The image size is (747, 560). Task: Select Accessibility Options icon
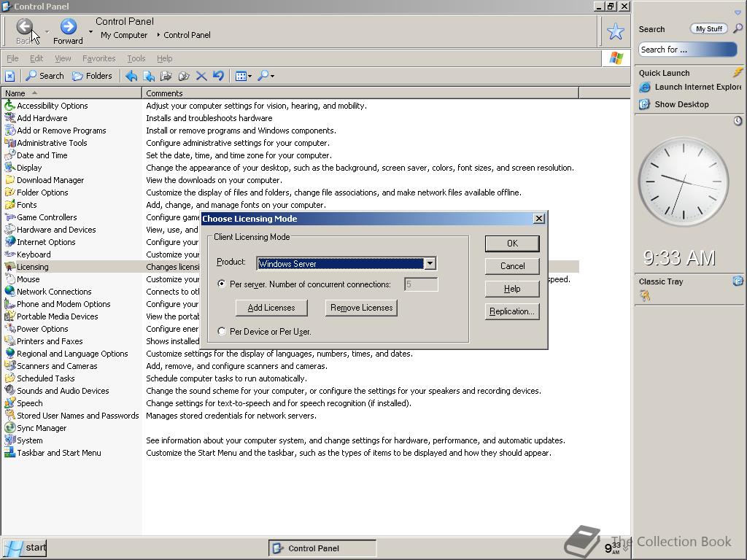(9, 105)
